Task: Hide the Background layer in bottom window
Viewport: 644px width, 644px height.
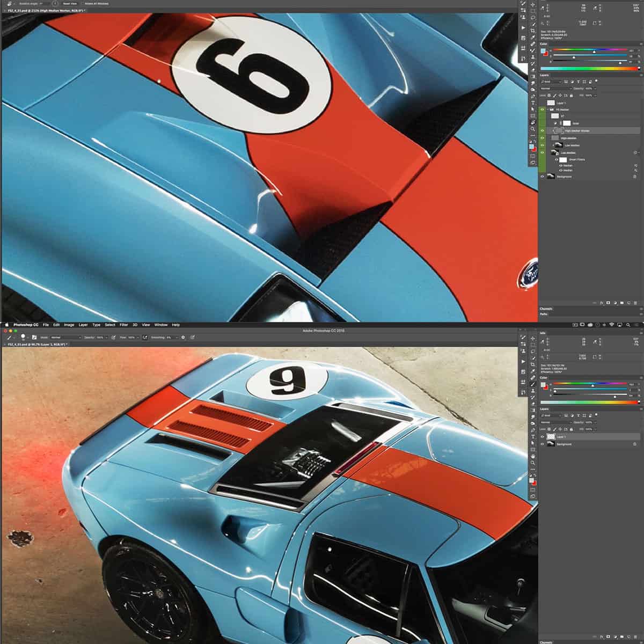Action: tap(542, 444)
